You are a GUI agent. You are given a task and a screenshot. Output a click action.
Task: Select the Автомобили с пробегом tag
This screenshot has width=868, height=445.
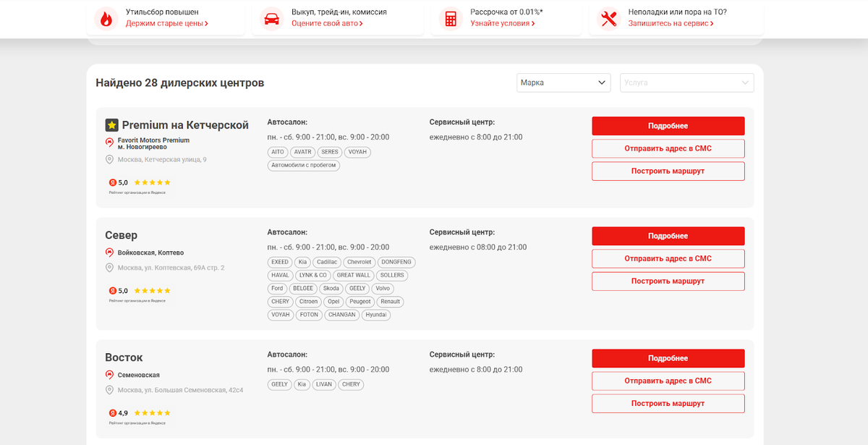pyautogui.click(x=303, y=166)
